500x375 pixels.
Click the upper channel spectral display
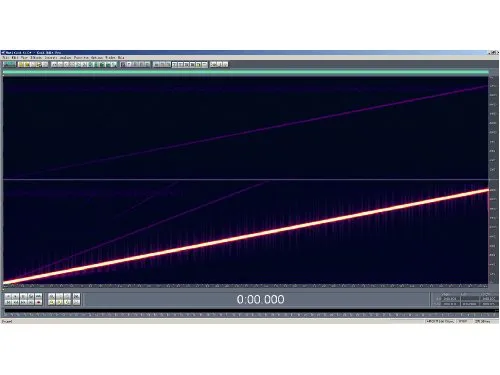(x=246, y=128)
